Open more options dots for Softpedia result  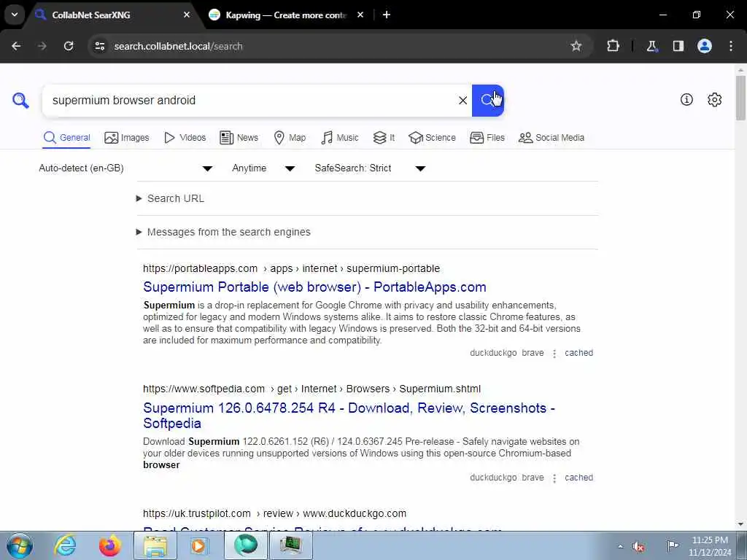(x=554, y=478)
